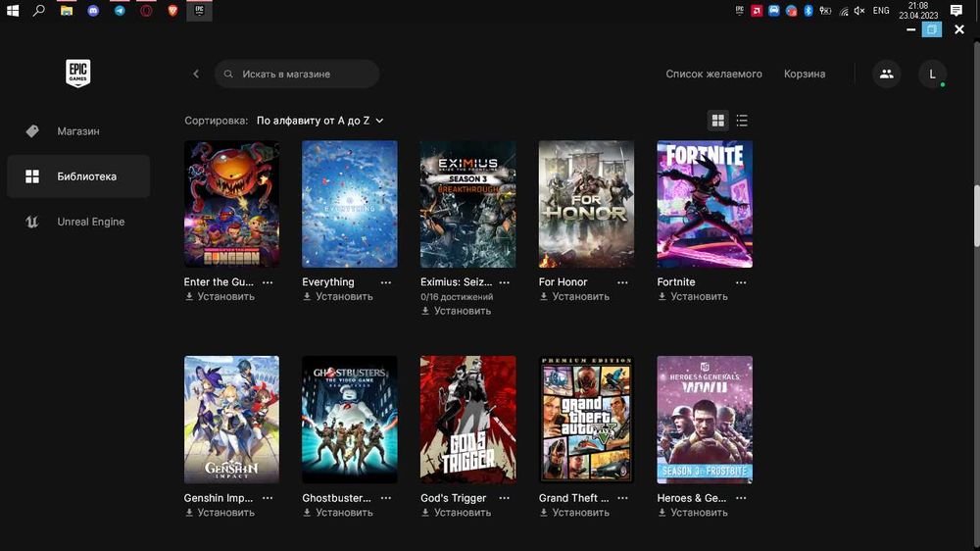Image resolution: width=980 pixels, height=551 pixels.
Task: Open options menu for Ghostbusters
Action: 385,498
